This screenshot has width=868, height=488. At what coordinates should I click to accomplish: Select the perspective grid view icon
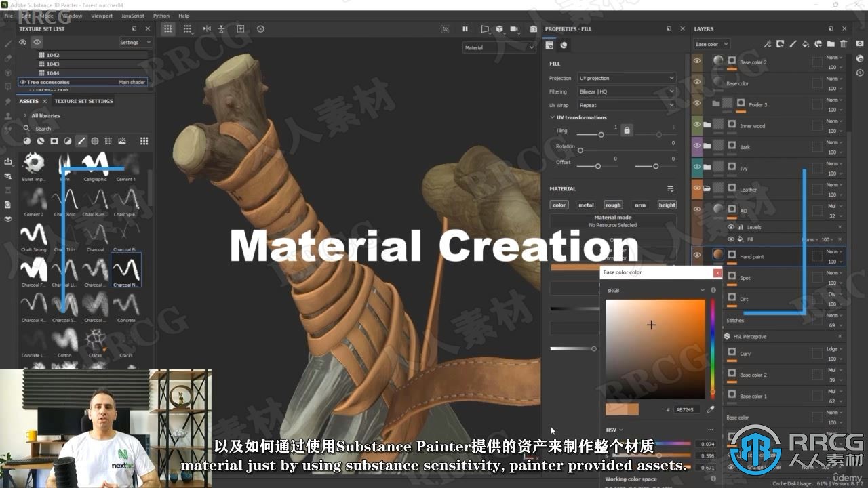pyautogui.click(x=168, y=28)
